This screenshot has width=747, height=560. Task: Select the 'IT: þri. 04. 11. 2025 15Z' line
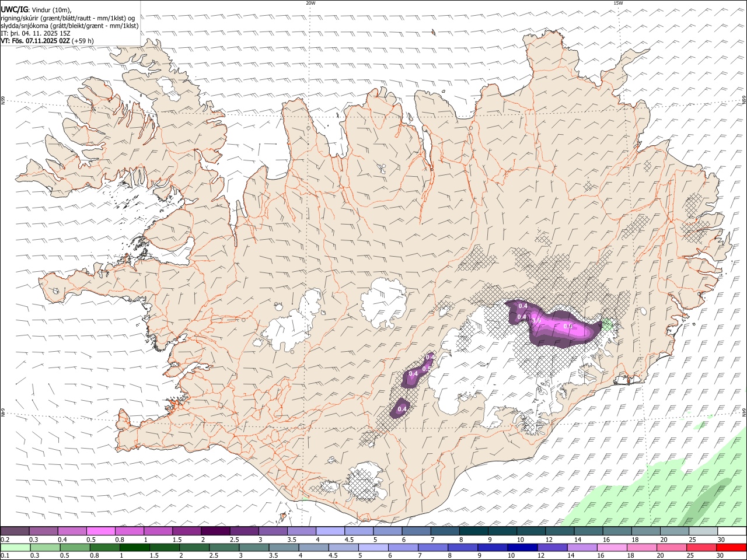click(36, 33)
